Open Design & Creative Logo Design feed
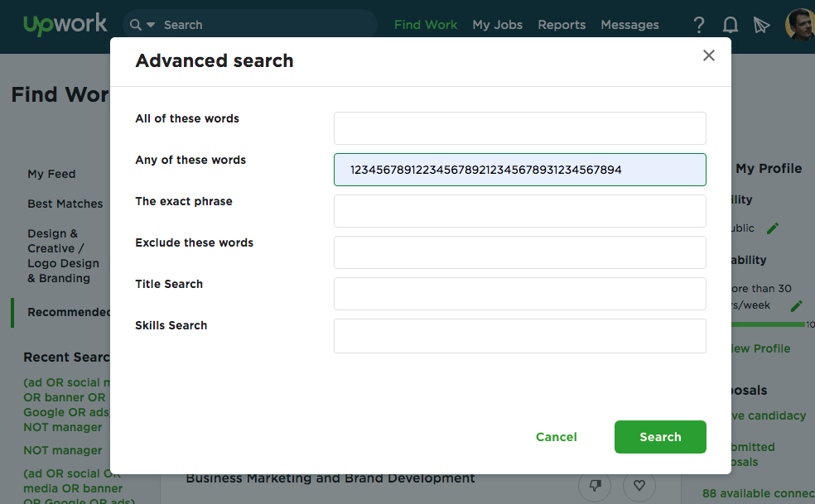815x504 pixels. (63, 256)
